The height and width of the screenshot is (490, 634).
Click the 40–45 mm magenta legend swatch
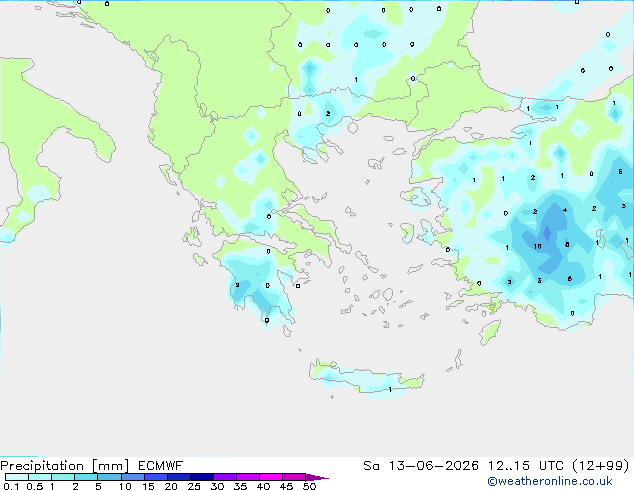(x=271, y=477)
